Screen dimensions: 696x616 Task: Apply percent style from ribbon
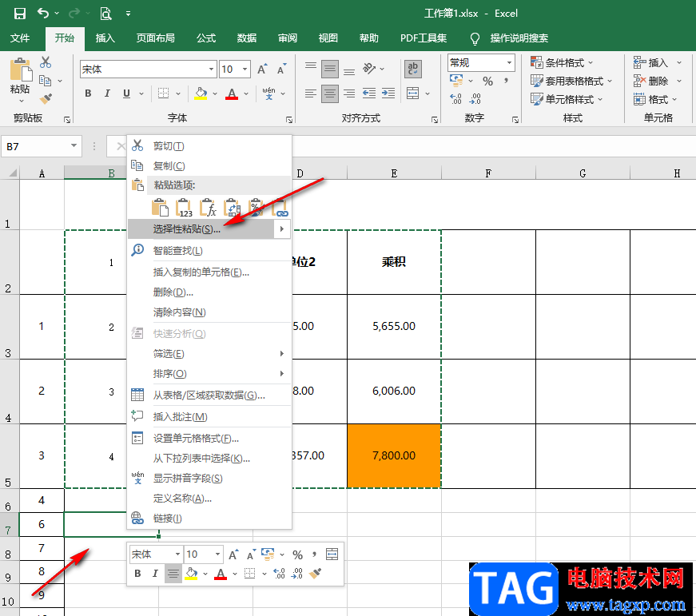487,81
